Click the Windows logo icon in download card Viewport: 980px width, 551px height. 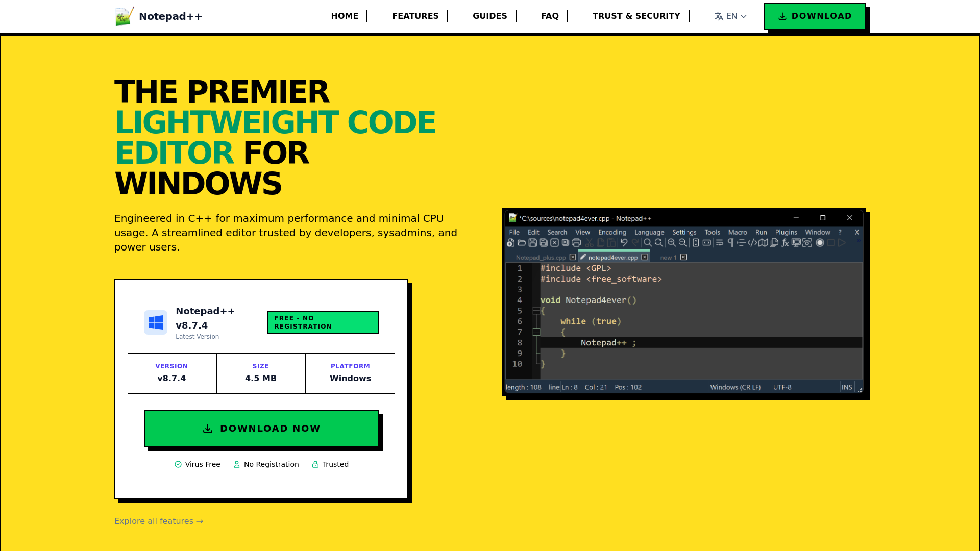coord(156,322)
